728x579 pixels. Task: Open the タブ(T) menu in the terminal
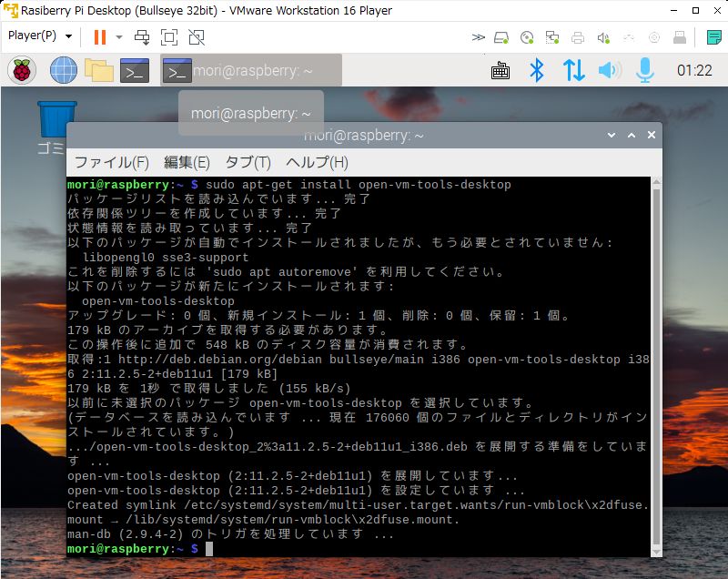coord(248,163)
